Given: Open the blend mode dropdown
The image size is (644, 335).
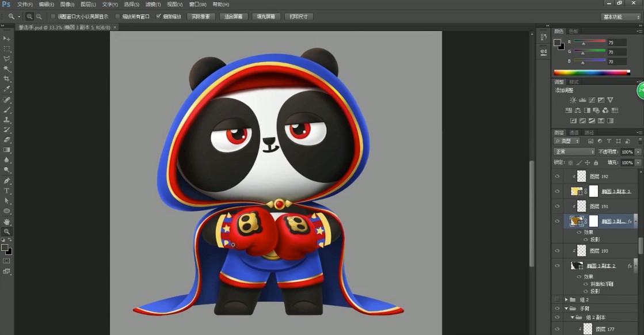Looking at the screenshot, I should (574, 152).
